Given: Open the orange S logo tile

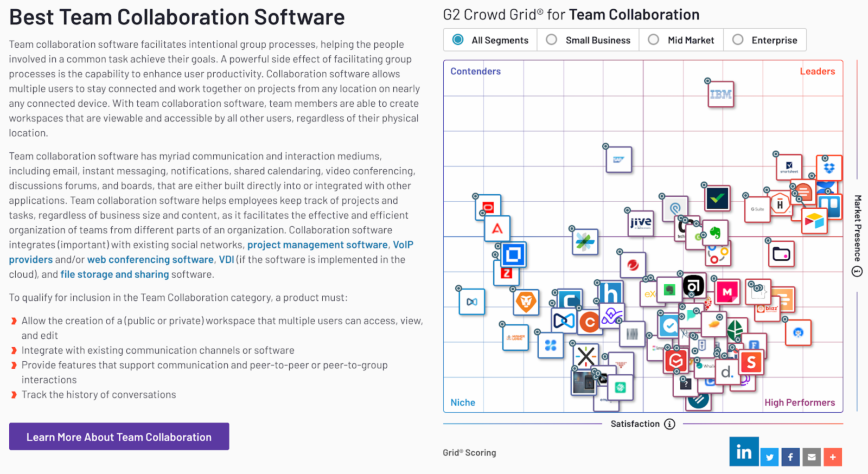Looking at the screenshot, I should tap(751, 362).
